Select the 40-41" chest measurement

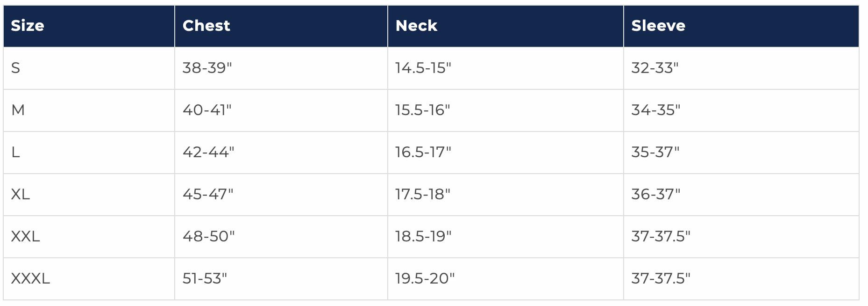207,110
